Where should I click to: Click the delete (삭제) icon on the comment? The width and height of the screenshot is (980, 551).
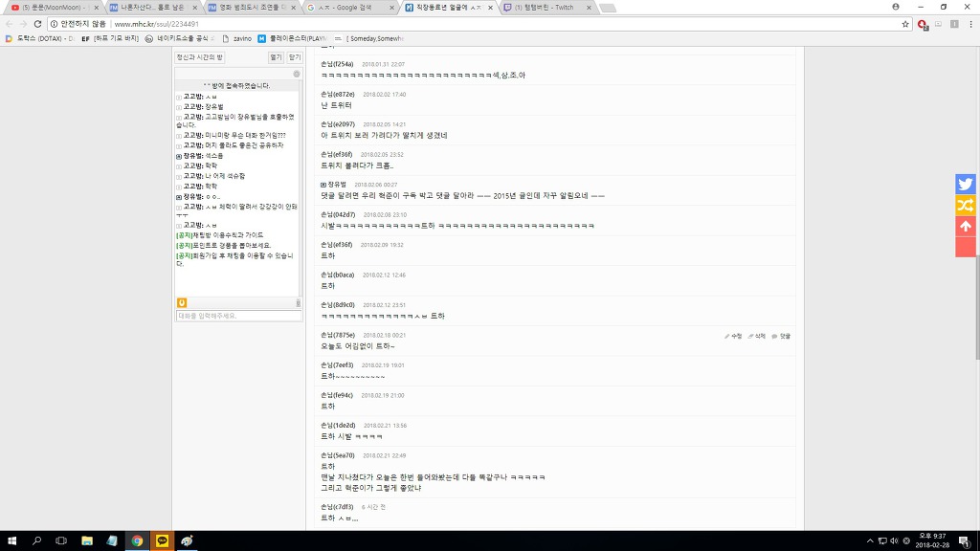(749, 336)
